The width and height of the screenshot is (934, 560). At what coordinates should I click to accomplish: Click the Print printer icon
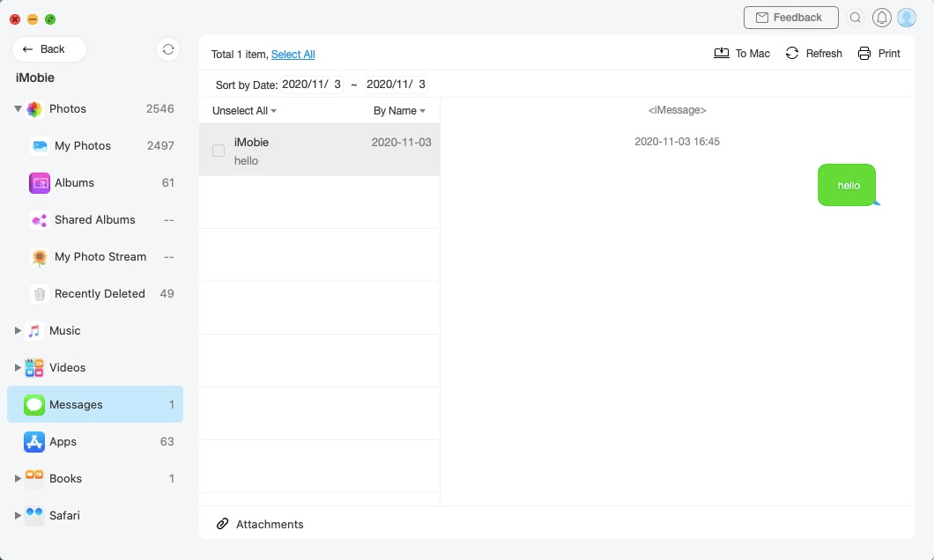pos(864,53)
